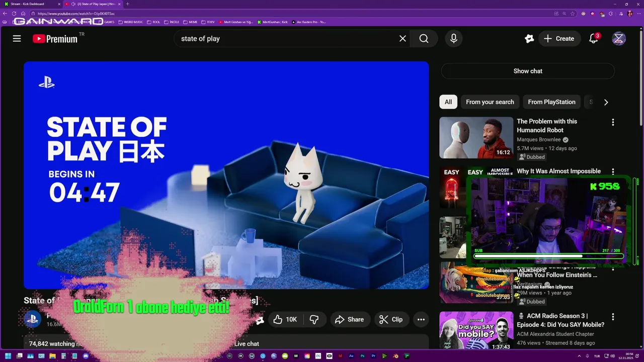Go to YouTube Premium home logo
This screenshot has height=362, width=644.
tap(55, 39)
